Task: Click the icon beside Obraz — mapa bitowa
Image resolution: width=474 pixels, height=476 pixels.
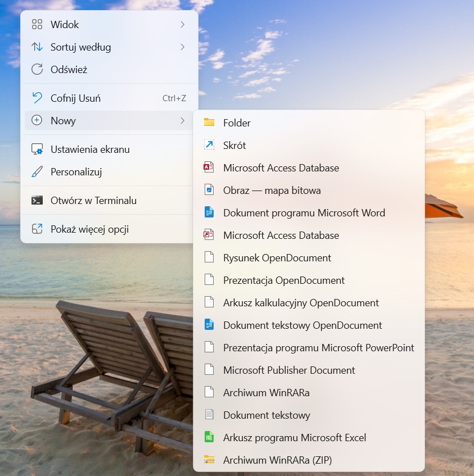Action: pos(209,190)
